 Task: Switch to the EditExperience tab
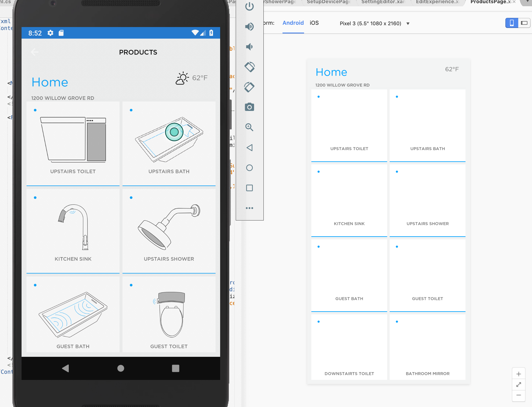(x=438, y=2)
